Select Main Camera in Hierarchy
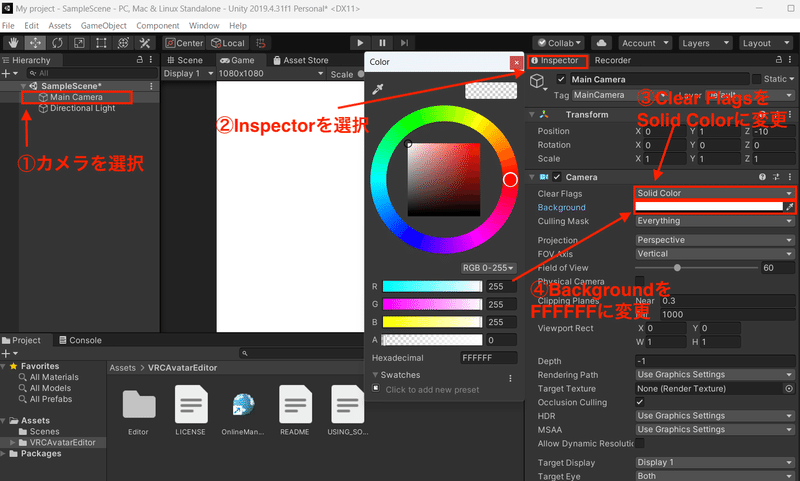This screenshot has width=800, height=481. coord(76,97)
